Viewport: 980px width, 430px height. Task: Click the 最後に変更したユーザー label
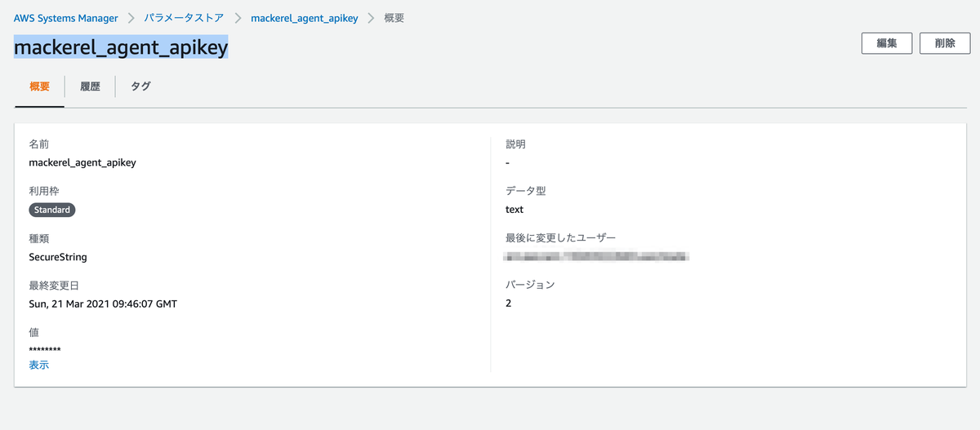(560, 238)
